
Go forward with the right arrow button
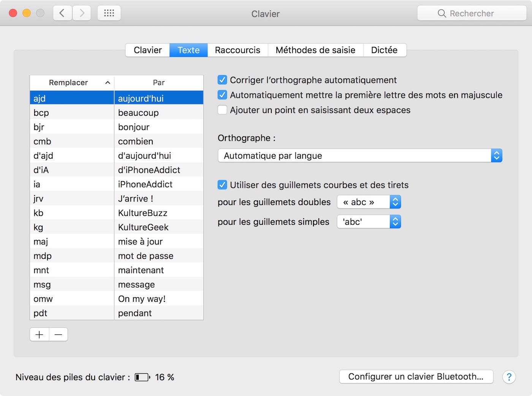[82, 13]
